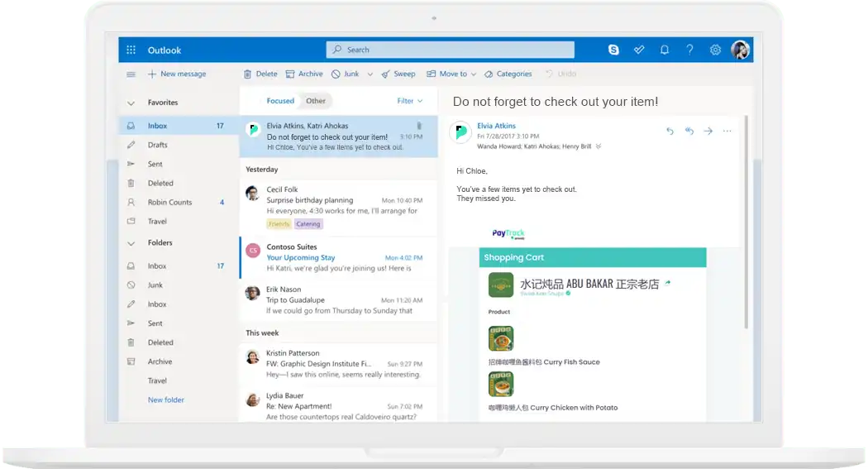This screenshot has height=469, width=868.
Task: Open the To Do checkmark icon
Action: pyautogui.click(x=639, y=50)
